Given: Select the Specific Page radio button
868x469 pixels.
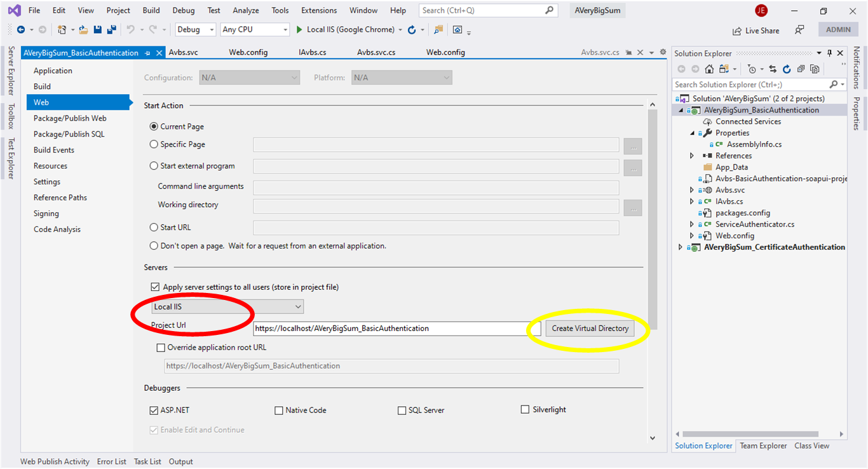Looking at the screenshot, I should tap(153, 144).
